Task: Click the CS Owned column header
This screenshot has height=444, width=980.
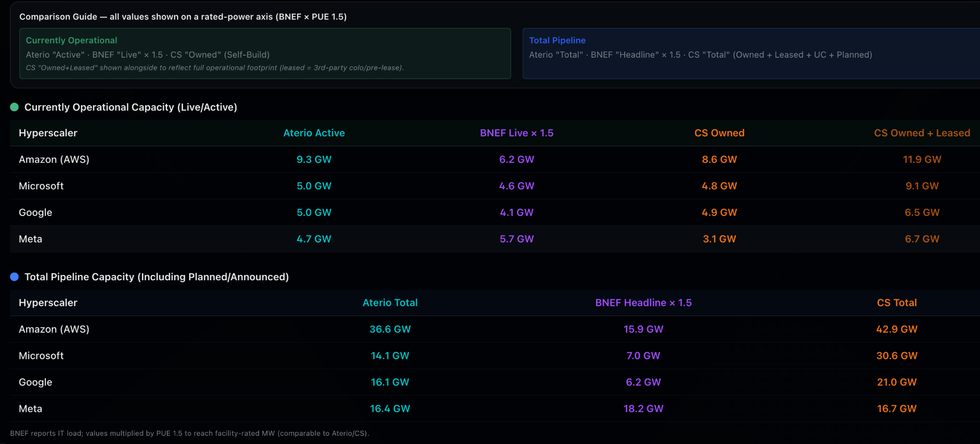Action: coord(719,133)
